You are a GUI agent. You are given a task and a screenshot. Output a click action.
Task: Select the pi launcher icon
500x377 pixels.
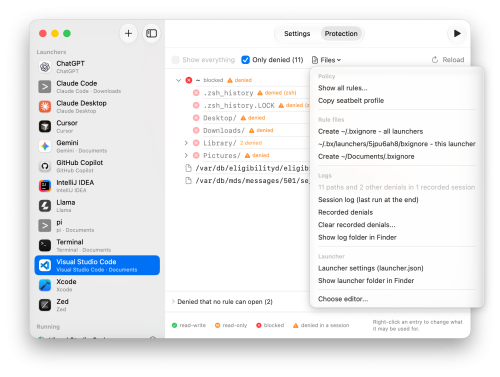(45, 226)
